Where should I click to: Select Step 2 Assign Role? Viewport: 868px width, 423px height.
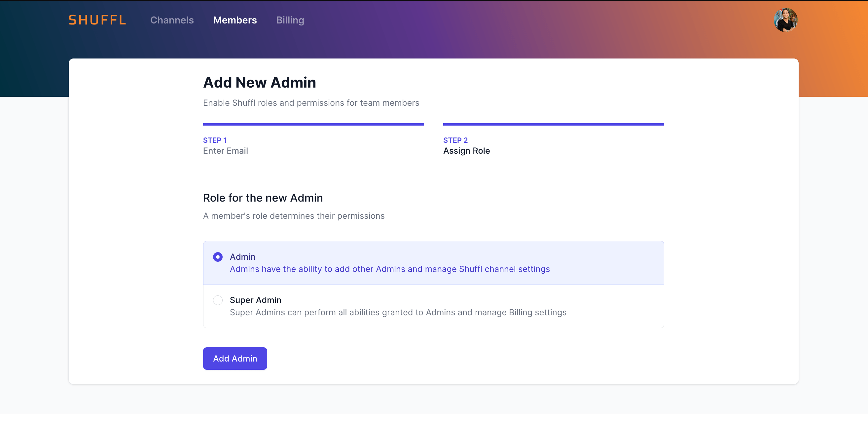point(553,139)
